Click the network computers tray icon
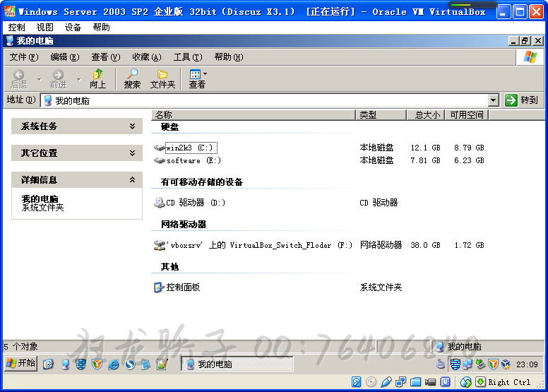 [x=467, y=364]
